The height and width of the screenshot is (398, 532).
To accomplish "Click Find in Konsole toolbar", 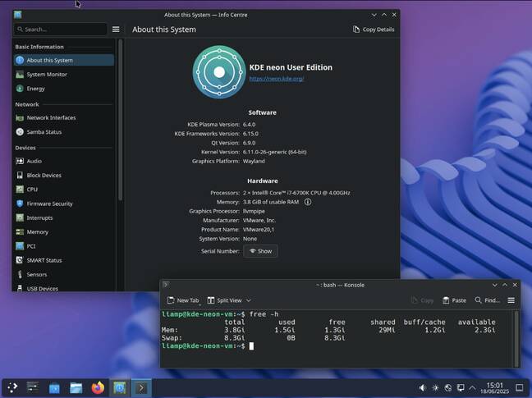I will pyautogui.click(x=487, y=300).
